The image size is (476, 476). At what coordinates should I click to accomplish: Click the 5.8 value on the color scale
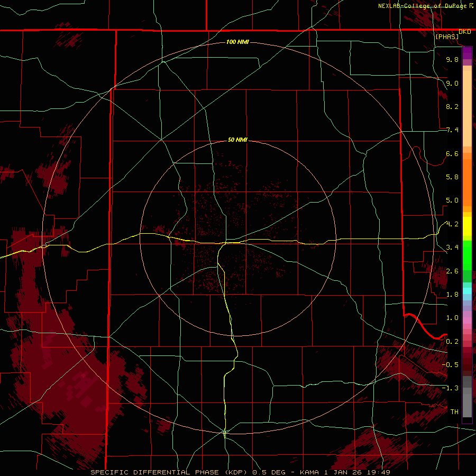tap(452, 177)
